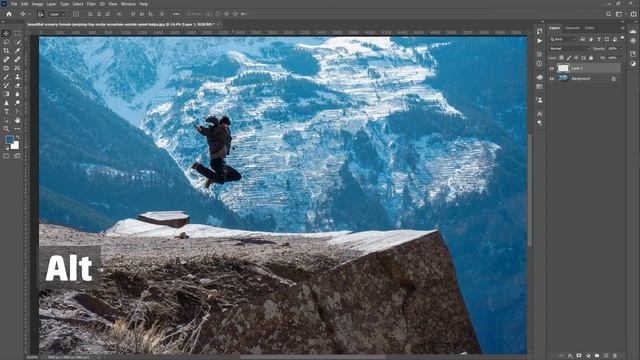Select the Background layer thumbnail

click(563, 78)
